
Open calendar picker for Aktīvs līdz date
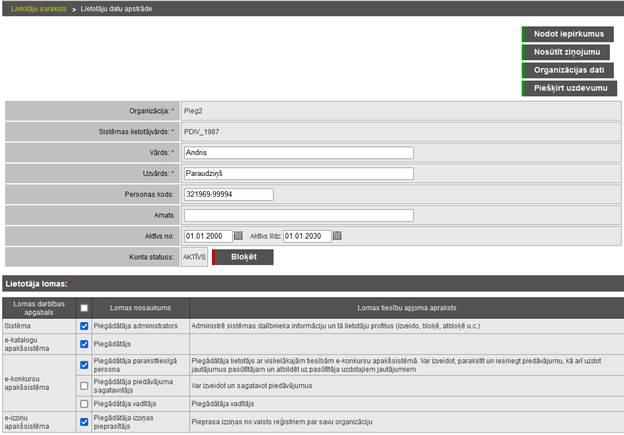(x=337, y=236)
